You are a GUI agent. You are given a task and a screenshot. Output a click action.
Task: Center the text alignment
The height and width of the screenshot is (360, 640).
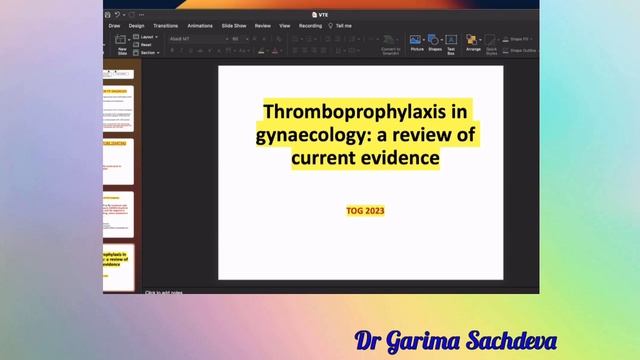click(305, 51)
